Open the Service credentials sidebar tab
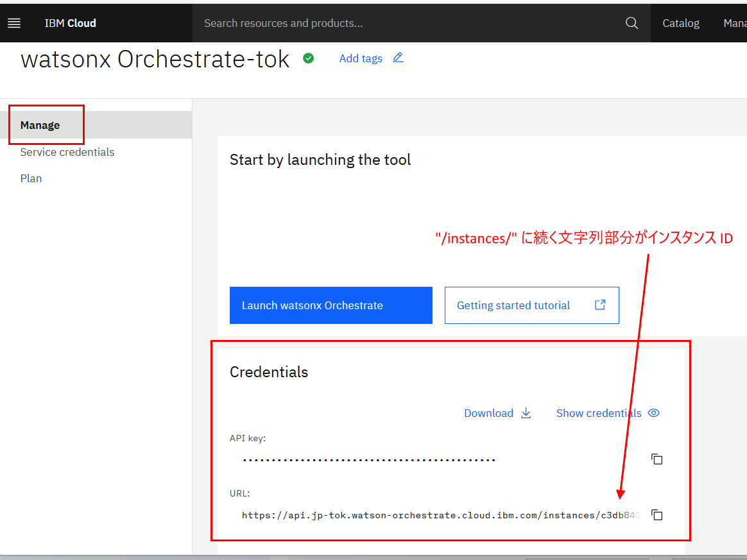This screenshot has width=747, height=560. pos(67,152)
